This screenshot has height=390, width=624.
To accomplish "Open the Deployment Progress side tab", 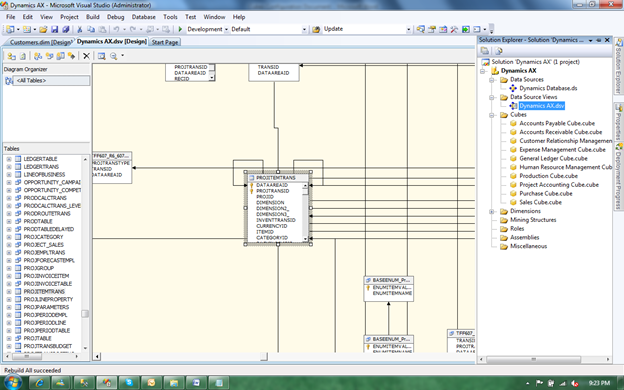I will pyautogui.click(x=619, y=176).
